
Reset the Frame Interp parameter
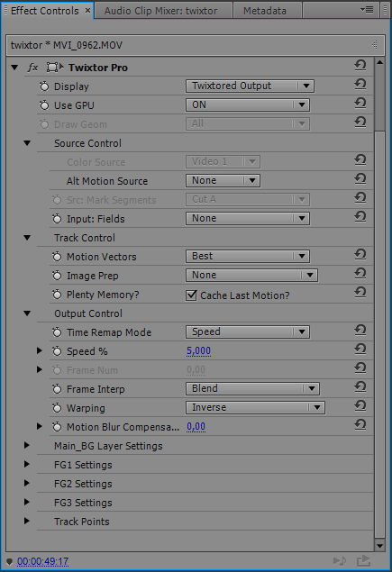360,387
